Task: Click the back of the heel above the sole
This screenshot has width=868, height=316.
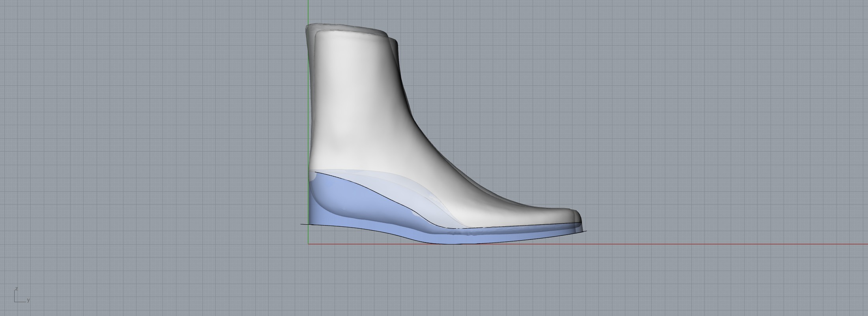Action: 312,158
